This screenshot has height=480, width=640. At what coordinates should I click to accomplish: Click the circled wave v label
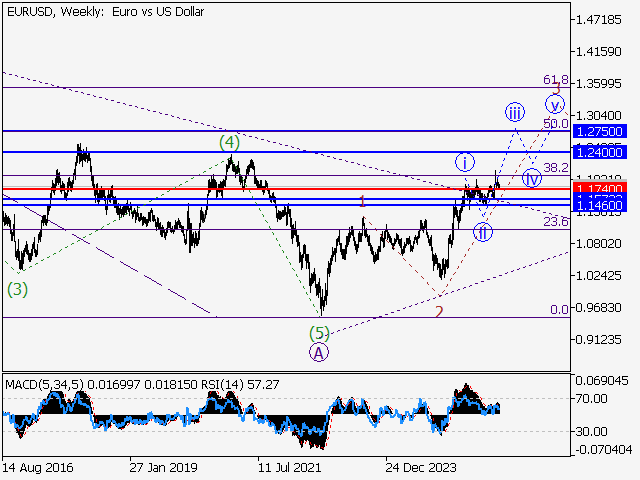[x=555, y=104]
